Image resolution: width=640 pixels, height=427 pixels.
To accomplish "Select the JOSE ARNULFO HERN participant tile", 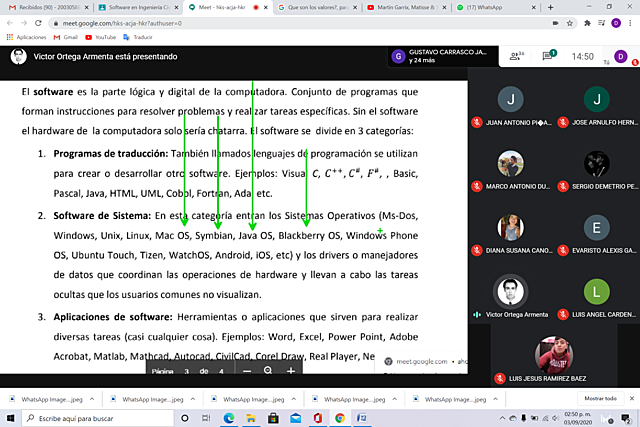I will (x=597, y=105).
